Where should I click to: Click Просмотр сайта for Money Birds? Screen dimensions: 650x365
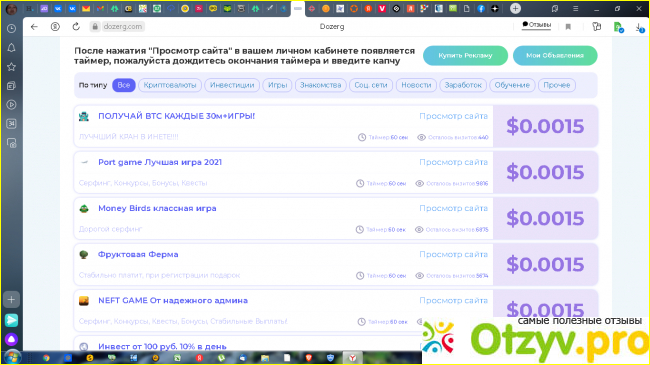tap(453, 208)
